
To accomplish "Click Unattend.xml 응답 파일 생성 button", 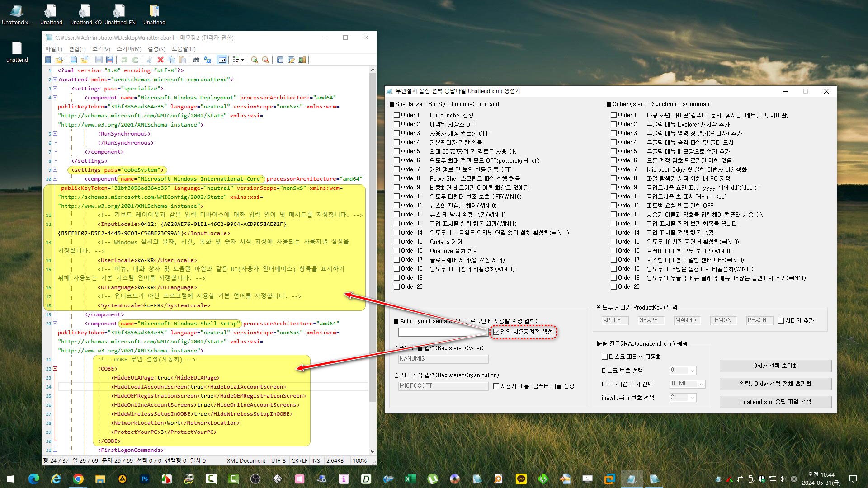I will [x=775, y=402].
